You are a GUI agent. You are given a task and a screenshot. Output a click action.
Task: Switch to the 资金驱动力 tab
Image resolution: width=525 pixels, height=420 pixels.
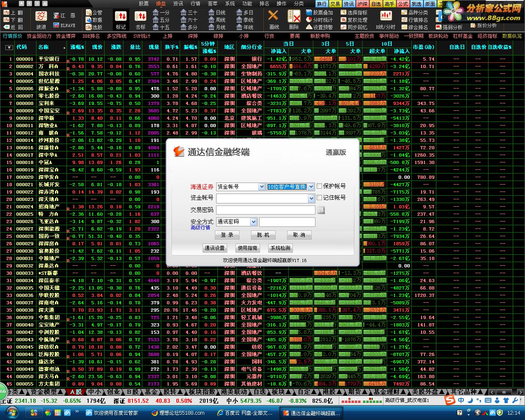pos(39,36)
